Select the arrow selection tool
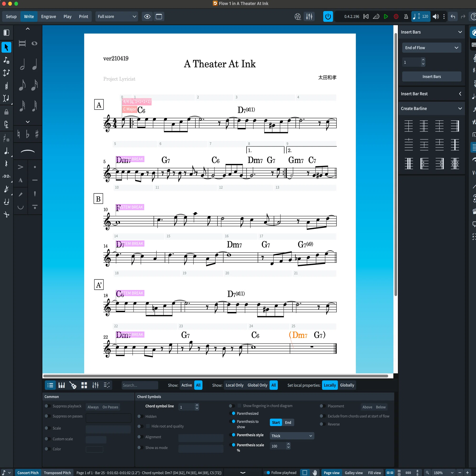 click(x=6, y=47)
